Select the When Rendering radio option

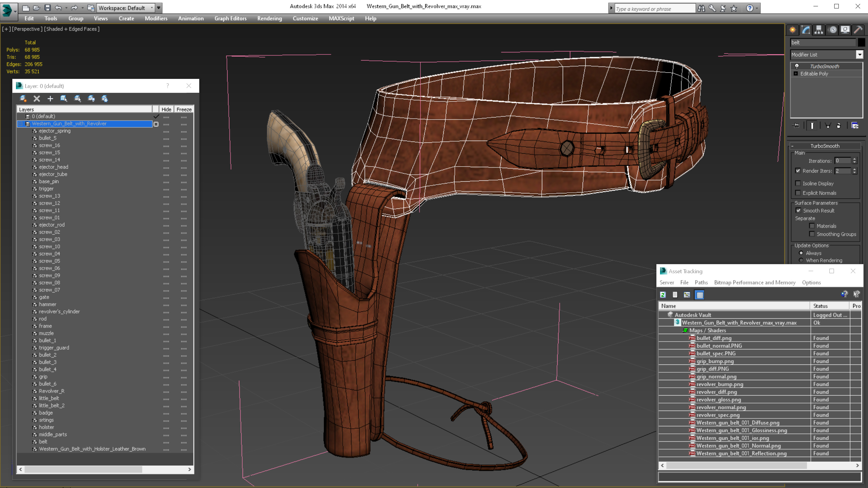[801, 260]
